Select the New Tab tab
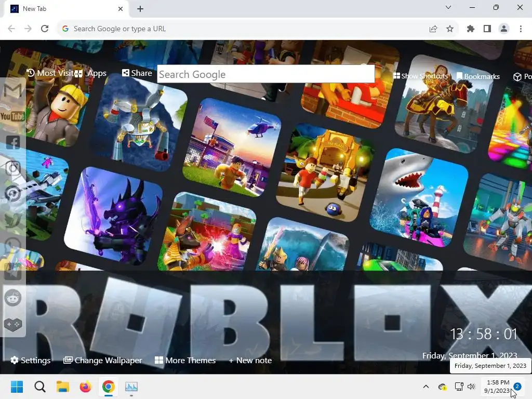 (64, 9)
